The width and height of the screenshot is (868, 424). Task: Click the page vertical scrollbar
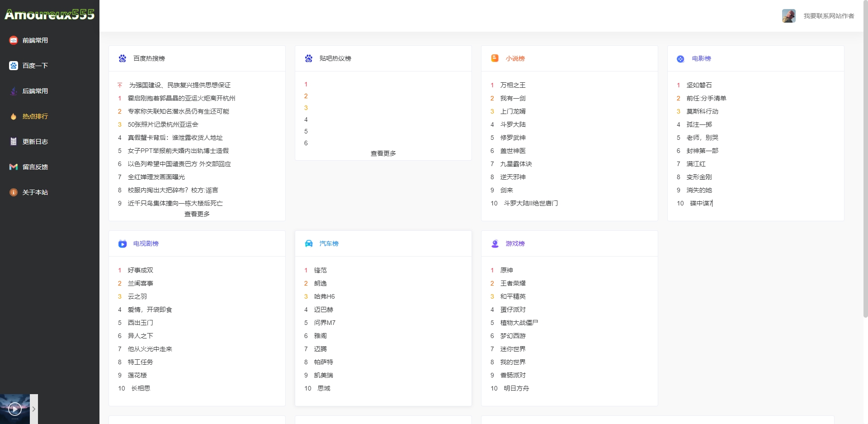865,158
